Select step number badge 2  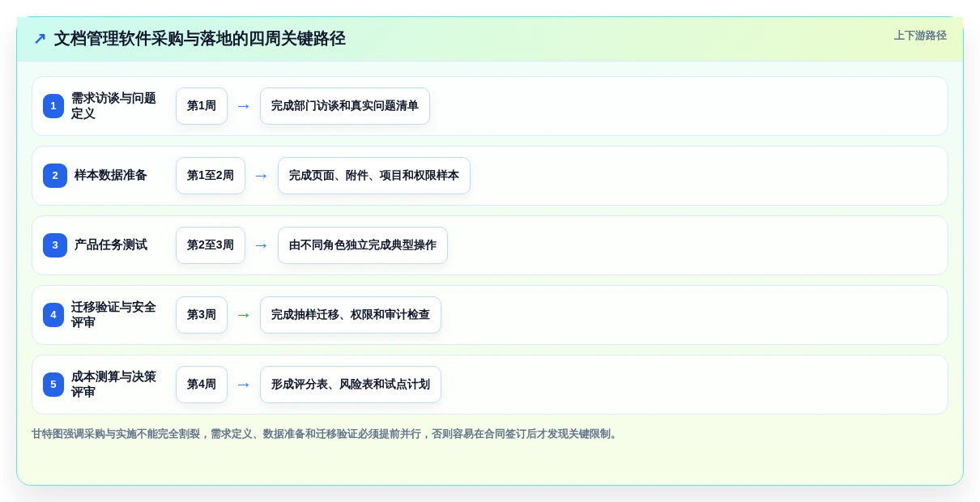(55, 176)
